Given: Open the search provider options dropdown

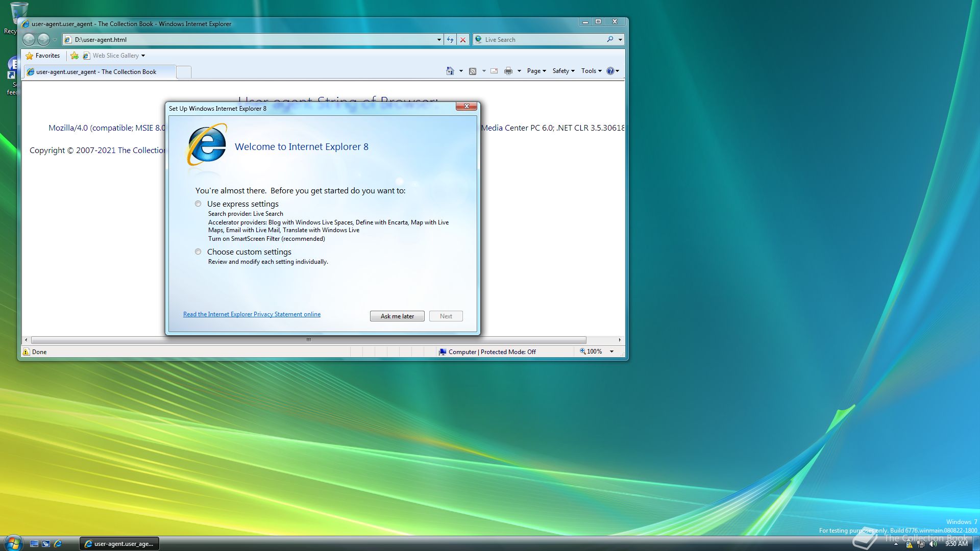Looking at the screenshot, I should pyautogui.click(x=620, y=40).
